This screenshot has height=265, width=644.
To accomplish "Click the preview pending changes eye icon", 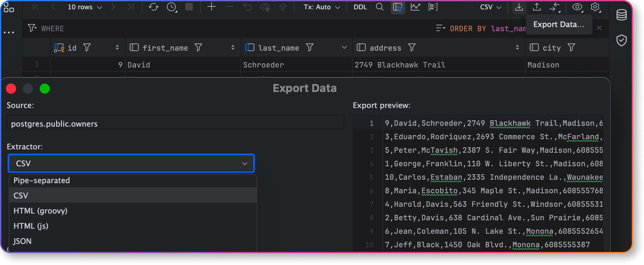I will [265, 7].
